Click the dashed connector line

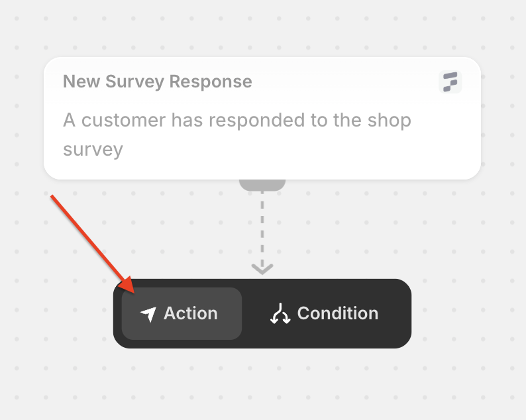point(262,227)
